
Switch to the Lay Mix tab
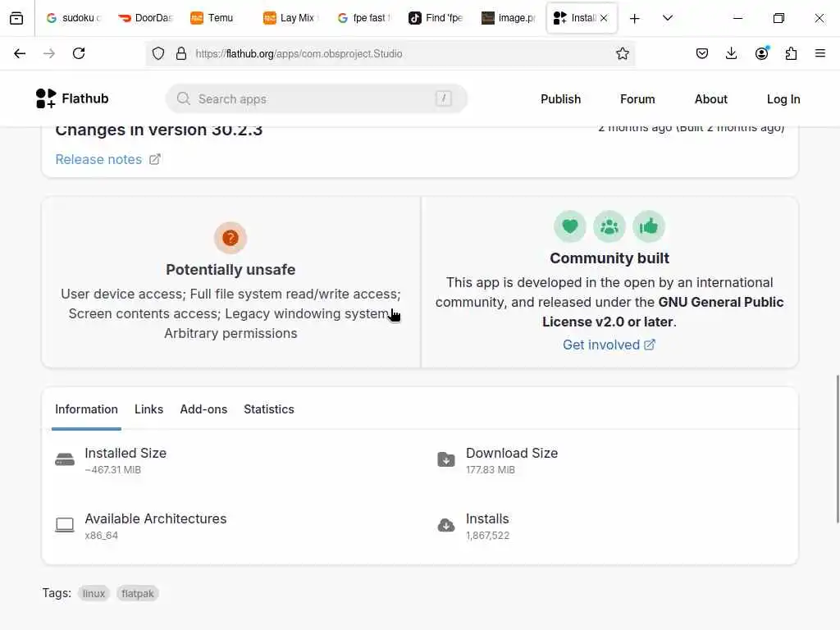[290, 18]
